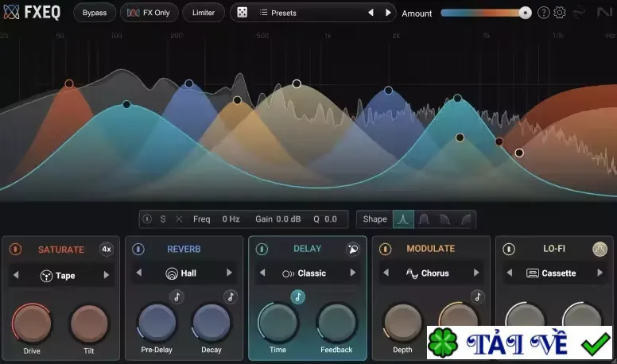This screenshot has height=364, width=617.
Task: Switch to next Modulate type after Chorus
Action: click(476, 273)
